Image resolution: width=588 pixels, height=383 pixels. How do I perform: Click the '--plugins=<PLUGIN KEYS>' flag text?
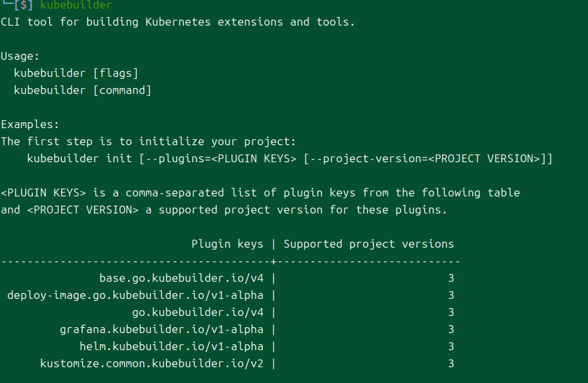coord(221,159)
